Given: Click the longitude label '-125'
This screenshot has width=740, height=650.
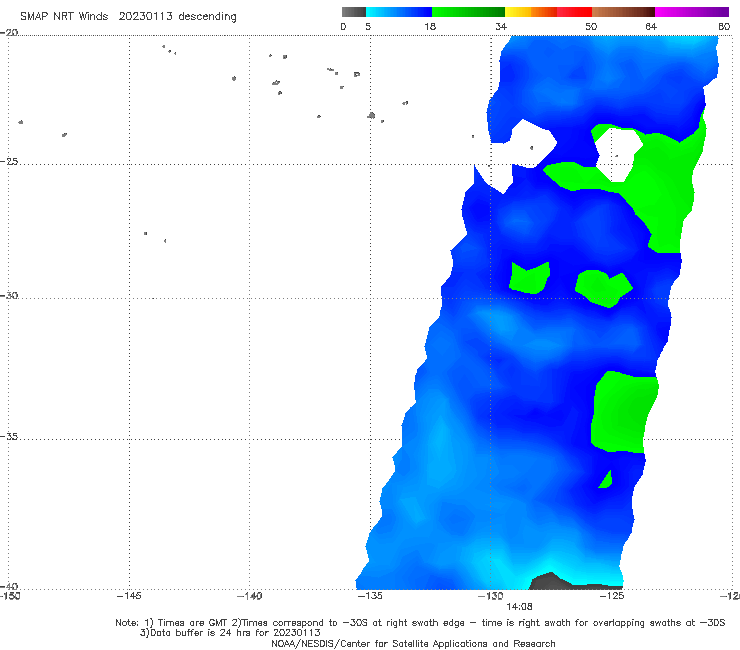Looking at the screenshot, I should pos(612,596).
